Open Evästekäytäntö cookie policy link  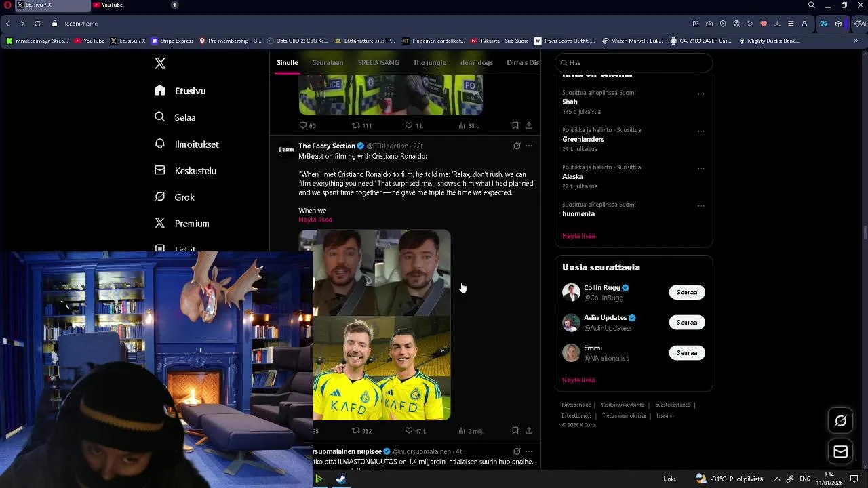pyautogui.click(x=673, y=405)
